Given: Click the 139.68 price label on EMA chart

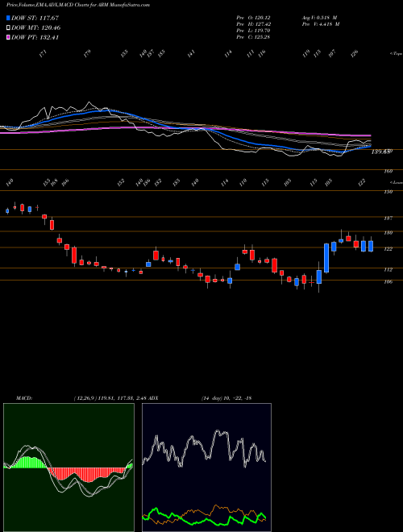Looking at the screenshot, I should [382, 152].
